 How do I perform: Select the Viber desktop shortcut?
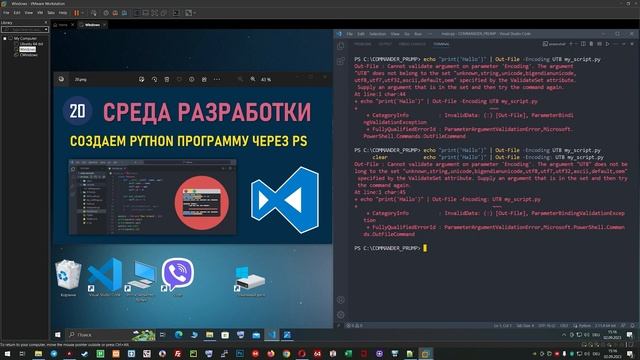178,276
